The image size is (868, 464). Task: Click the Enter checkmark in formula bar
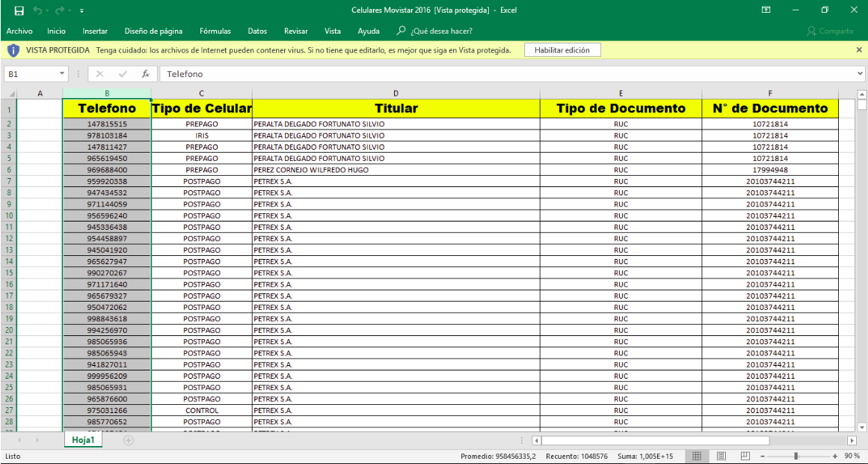point(123,74)
